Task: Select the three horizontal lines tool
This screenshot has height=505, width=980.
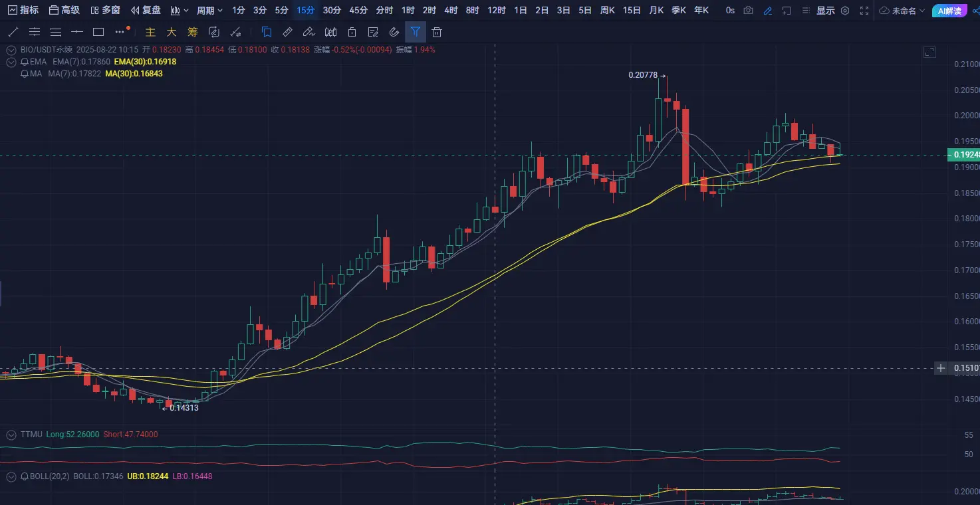Action: click(56, 32)
